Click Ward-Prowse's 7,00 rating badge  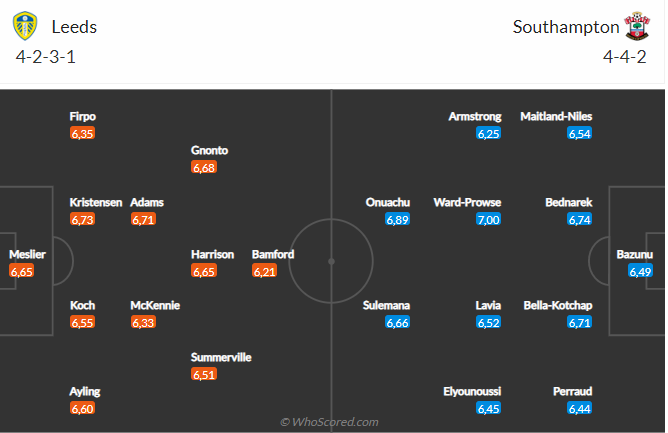tap(488, 219)
